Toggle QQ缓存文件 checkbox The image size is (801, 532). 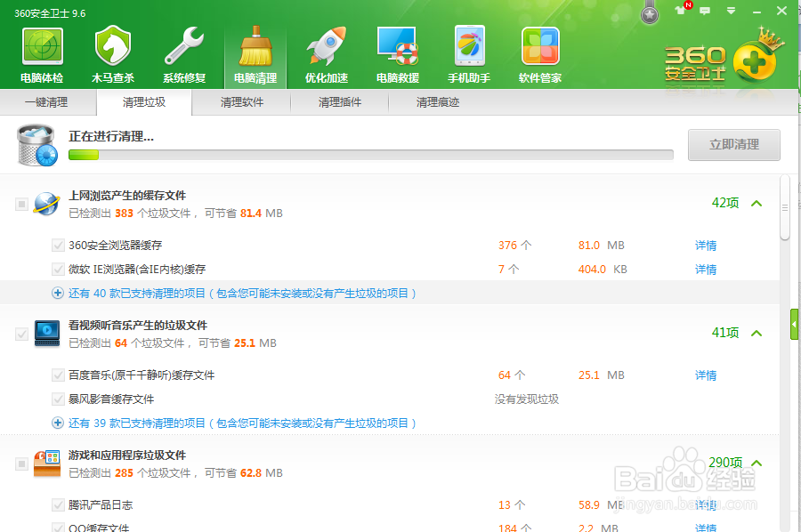58,528
